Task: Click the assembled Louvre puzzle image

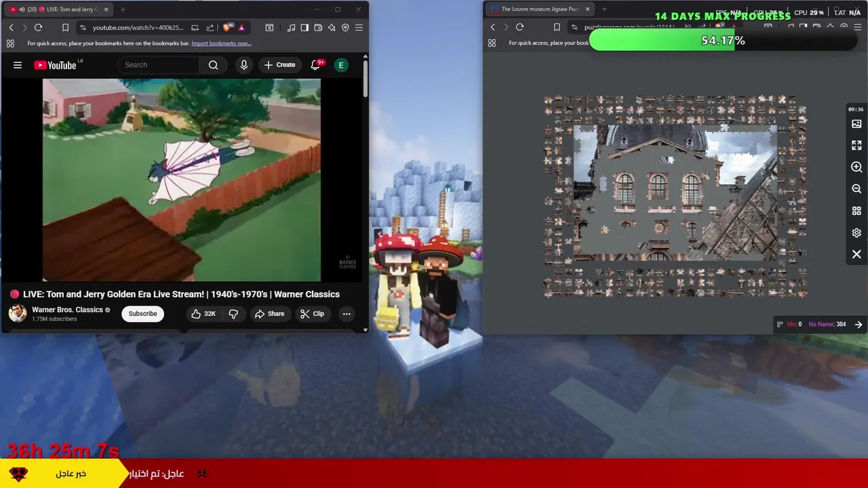Action: coord(675,192)
